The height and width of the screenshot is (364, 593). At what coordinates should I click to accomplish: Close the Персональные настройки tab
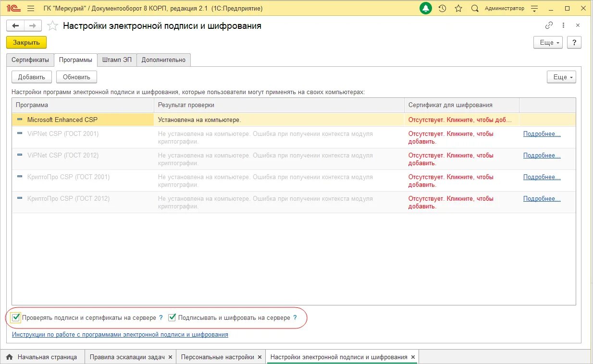[259, 357]
